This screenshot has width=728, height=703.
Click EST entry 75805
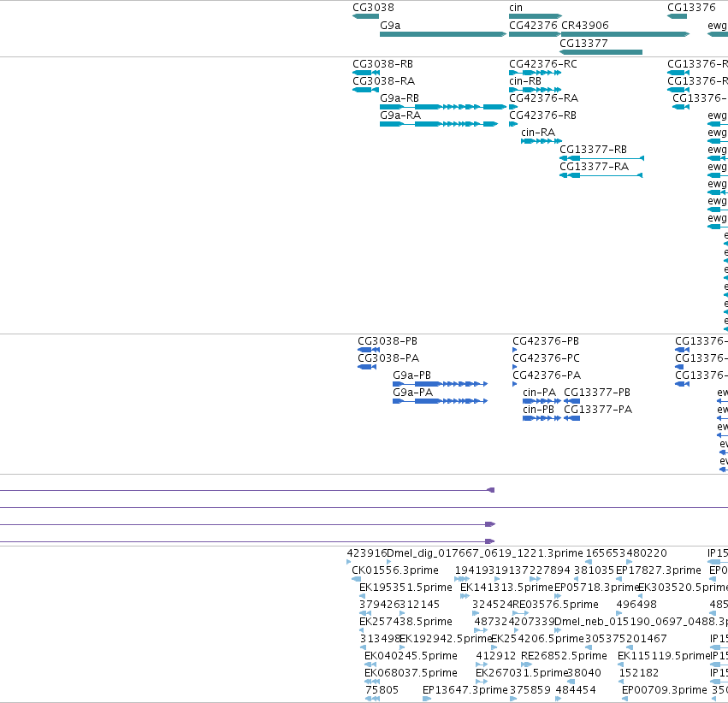tap(382, 690)
